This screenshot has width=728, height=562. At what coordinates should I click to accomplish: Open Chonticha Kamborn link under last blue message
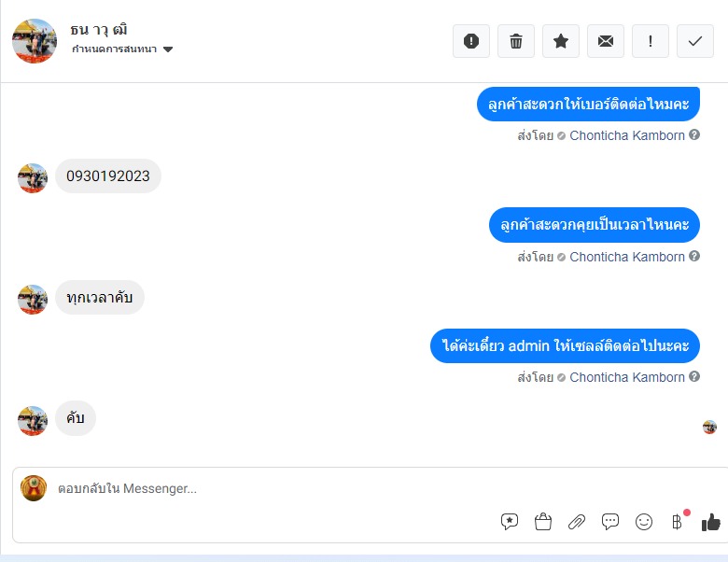(x=627, y=377)
